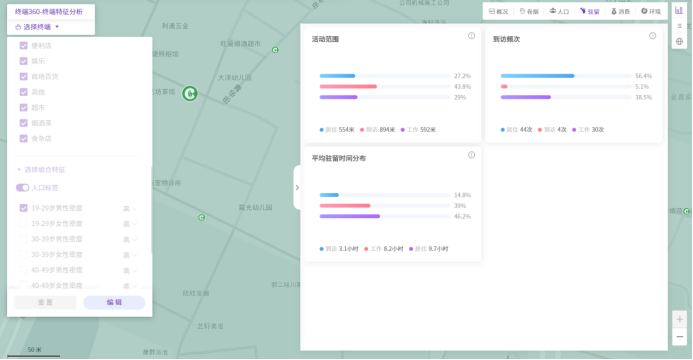
Task: Uncheck the 食杂店 checkbox
Action: [x=23, y=138]
